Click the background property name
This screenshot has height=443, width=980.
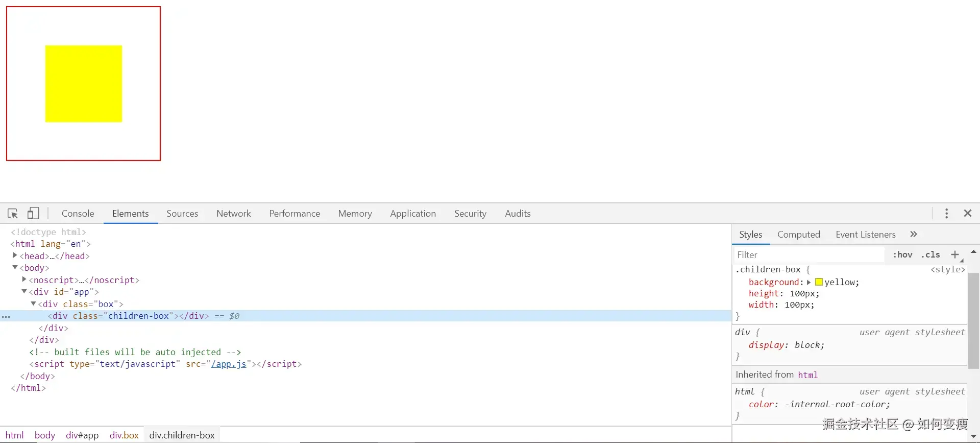click(774, 282)
